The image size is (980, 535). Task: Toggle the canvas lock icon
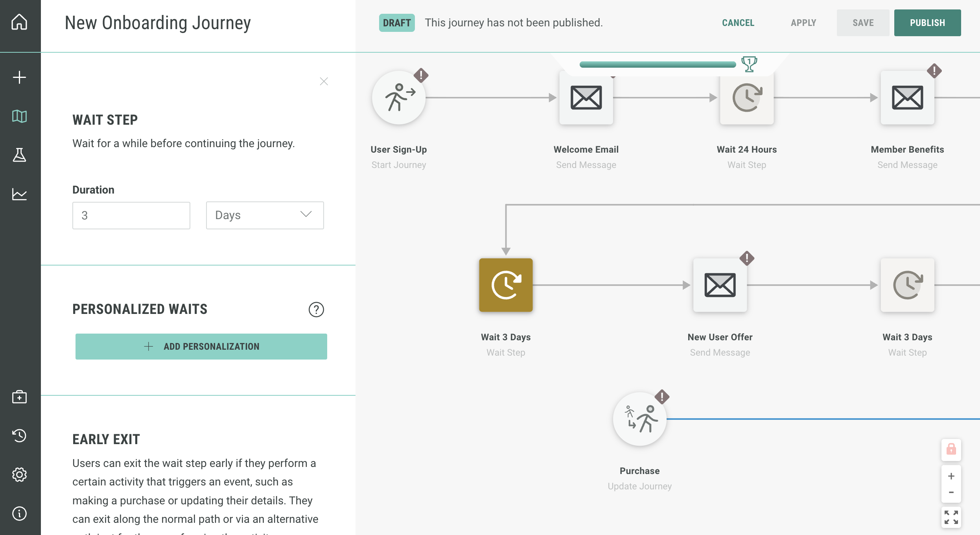(x=951, y=449)
